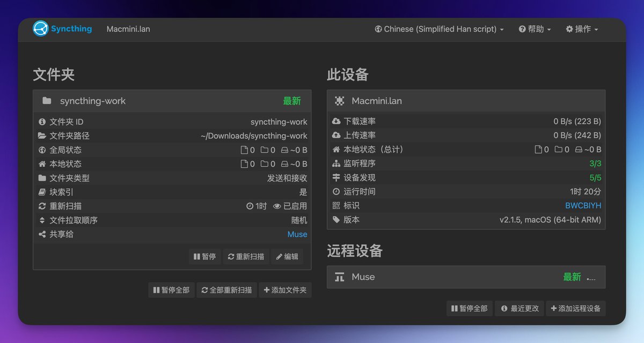The height and width of the screenshot is (343, 644).
Task: Click the upload icon next to 上传速率
Action: point(336,135)
